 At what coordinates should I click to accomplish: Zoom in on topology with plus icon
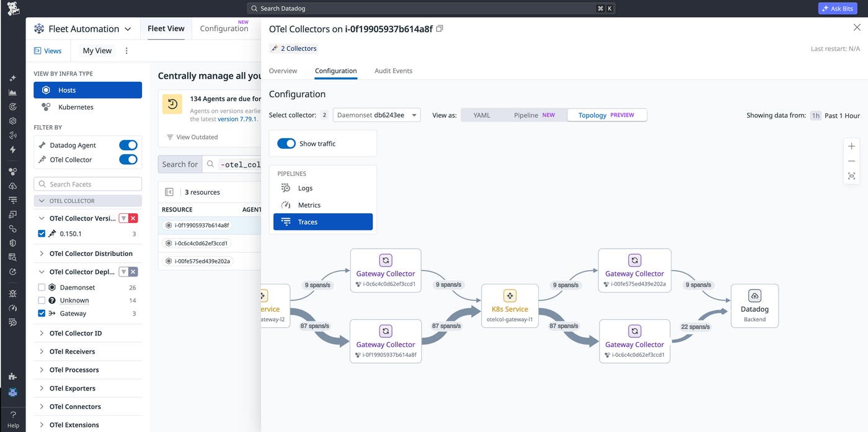[x=851, y=146]
